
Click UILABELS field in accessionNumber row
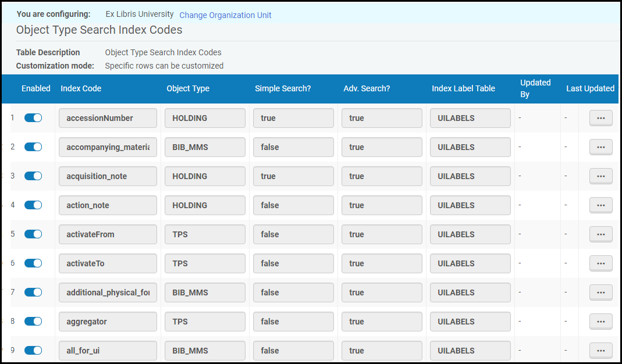click(x=471, y=118)
